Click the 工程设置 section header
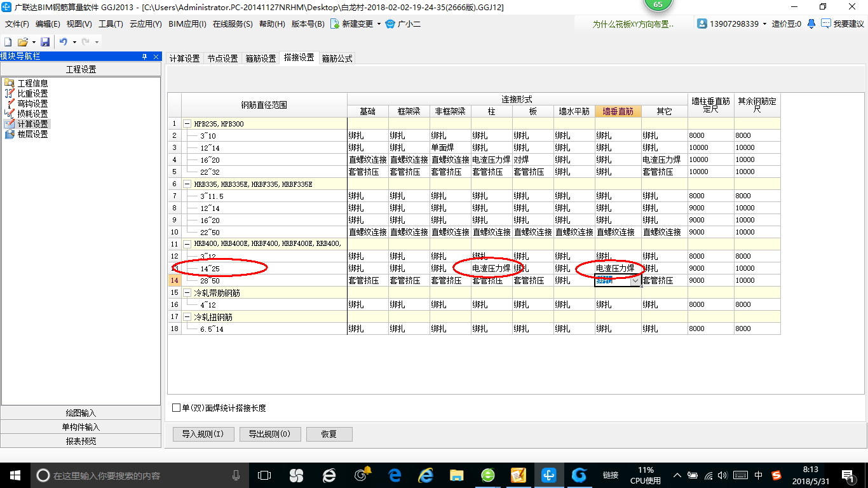 pos(81,69)
